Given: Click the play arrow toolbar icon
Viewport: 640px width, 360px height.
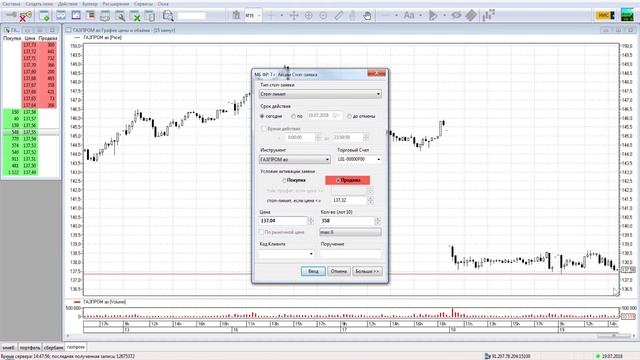Looking at the screenshot, I should pyautogui.click(x=433, y=16).
